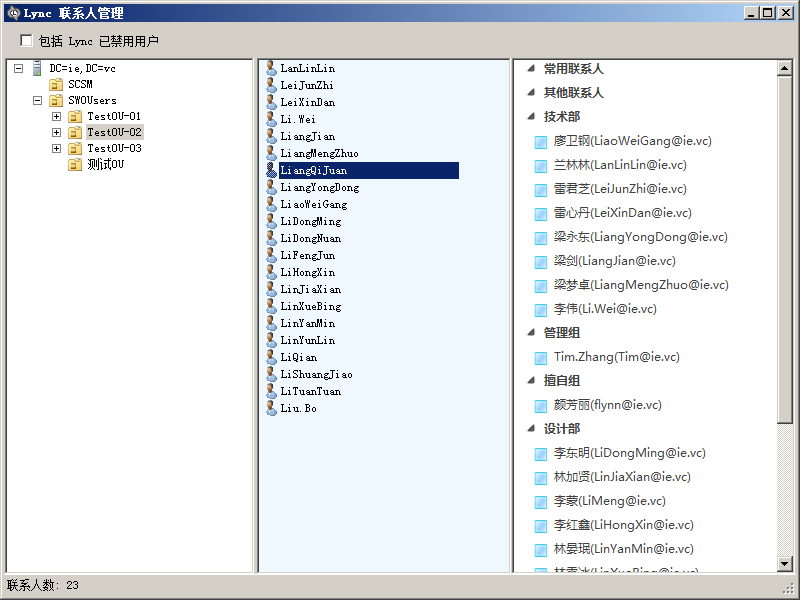Open the server icon at domain root
The width and height of the screenshot is (800, 600).
click(x=37, y=68)
